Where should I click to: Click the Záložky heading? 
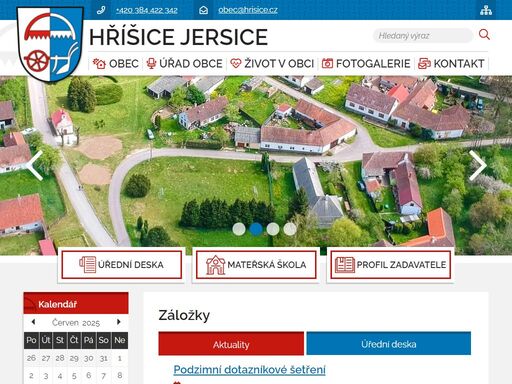(x=184, y=315)
